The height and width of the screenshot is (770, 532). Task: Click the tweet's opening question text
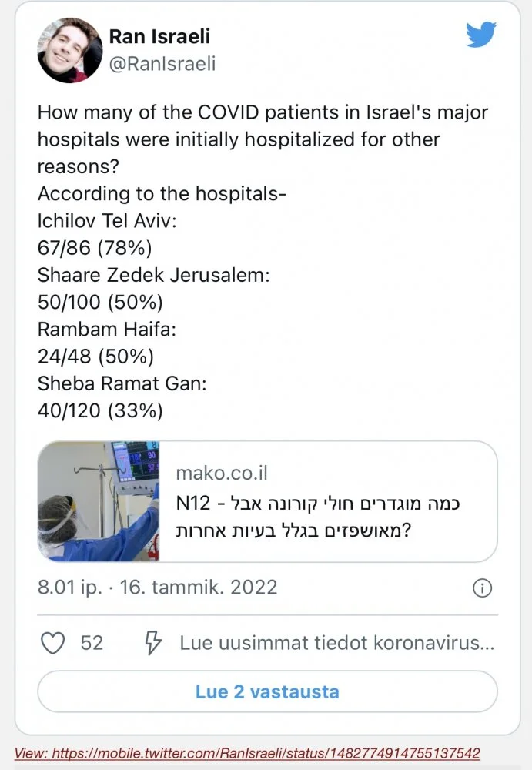tap(263, 140)
